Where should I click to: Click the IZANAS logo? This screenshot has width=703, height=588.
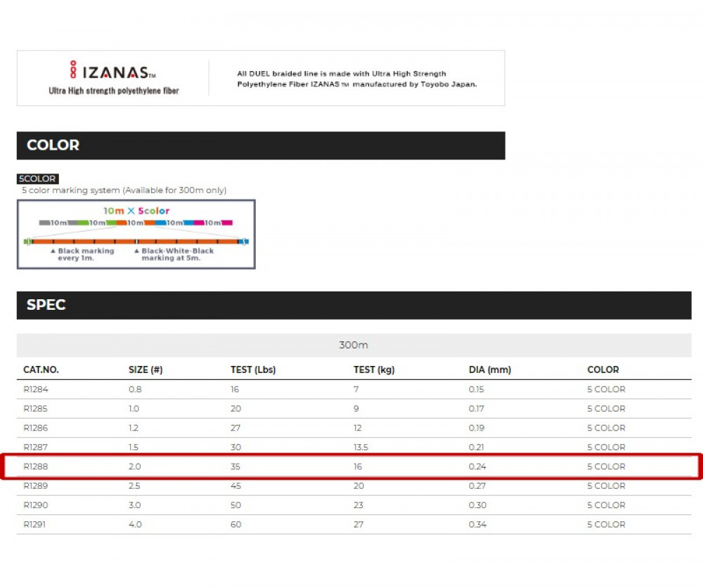click(112, 72)
